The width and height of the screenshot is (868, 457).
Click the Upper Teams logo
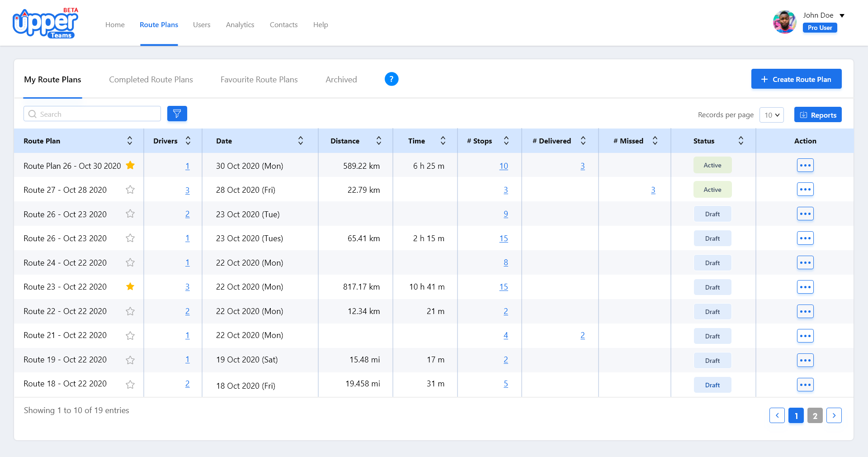point(45,23)
